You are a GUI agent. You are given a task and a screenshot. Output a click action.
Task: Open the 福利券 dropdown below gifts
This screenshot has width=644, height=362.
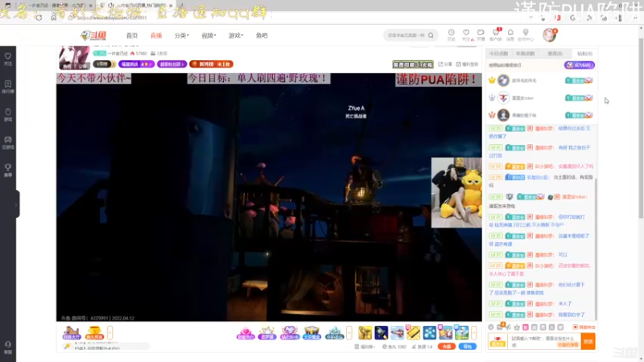click(x=365, y=347)
